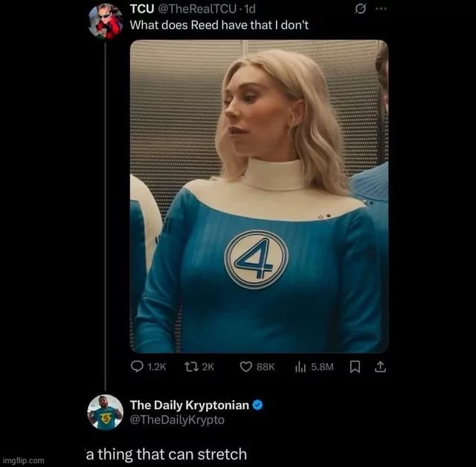Click The Daily Kryptonian display name
Viewport: 476px width, 467px height.
(x=190, y=405)
